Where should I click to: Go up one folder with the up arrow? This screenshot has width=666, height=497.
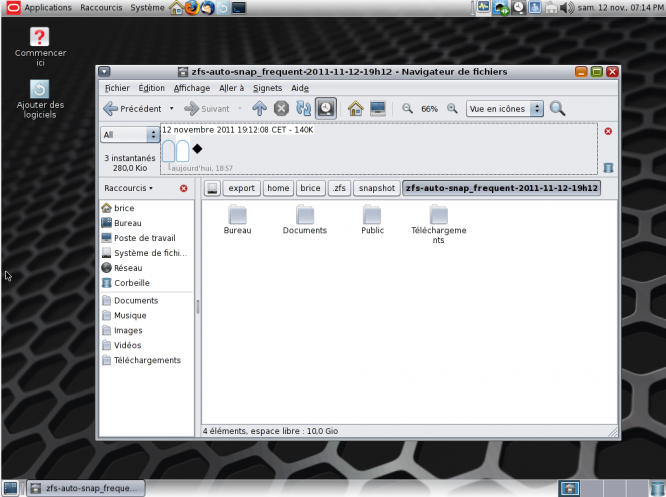coord(260,108)
